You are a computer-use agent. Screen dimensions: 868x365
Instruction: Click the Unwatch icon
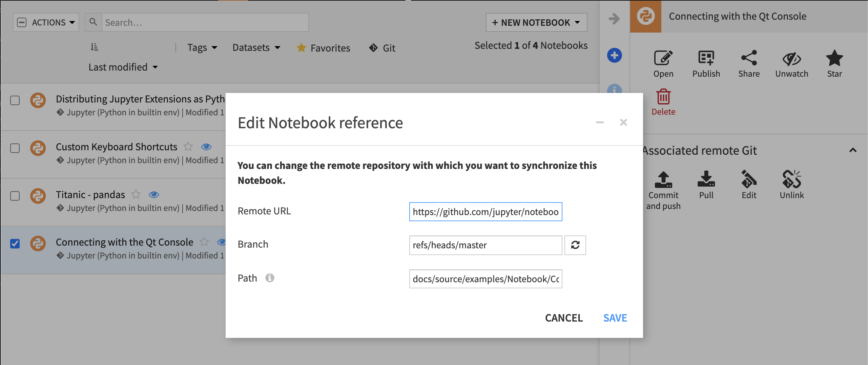(792, 59)
